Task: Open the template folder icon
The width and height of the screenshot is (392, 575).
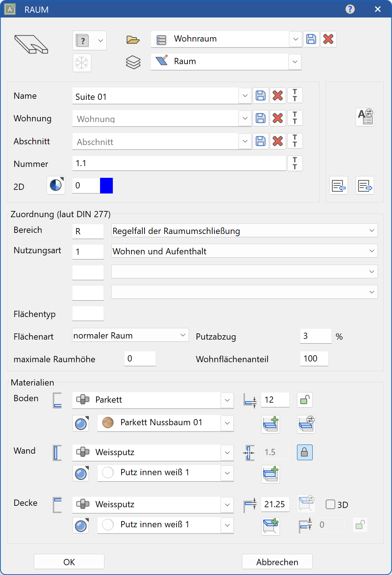Action: 133,39
